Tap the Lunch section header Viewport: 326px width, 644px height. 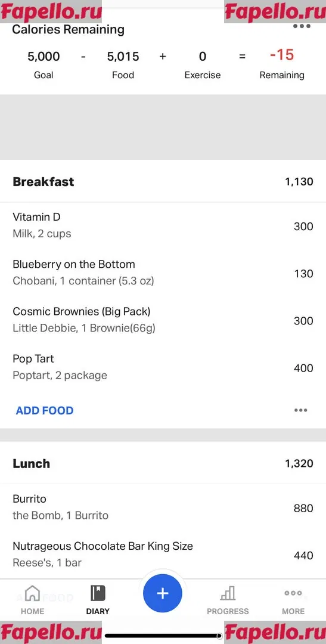click(x=163, y=463)
